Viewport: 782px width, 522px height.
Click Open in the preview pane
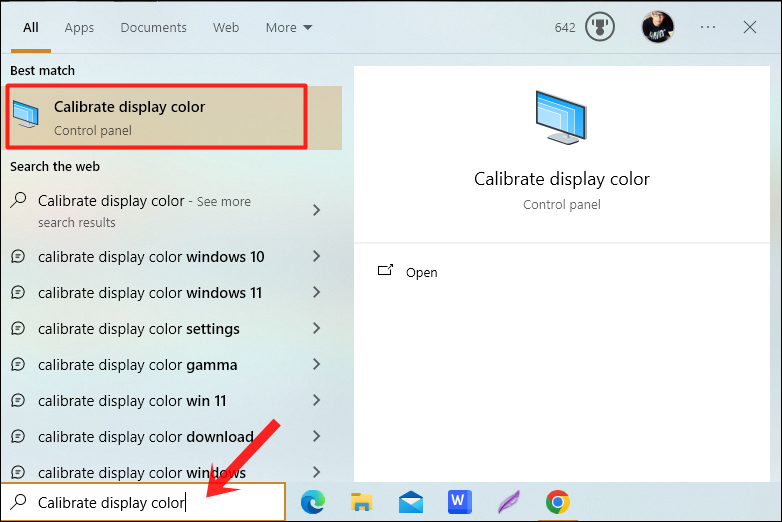[421, 272]
